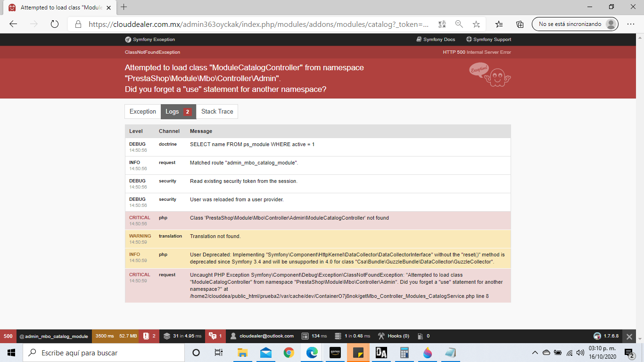The height and width of the screenshot is (362, 644).
Task: Open Task View on the taskbar
Action: click(219, 353)
